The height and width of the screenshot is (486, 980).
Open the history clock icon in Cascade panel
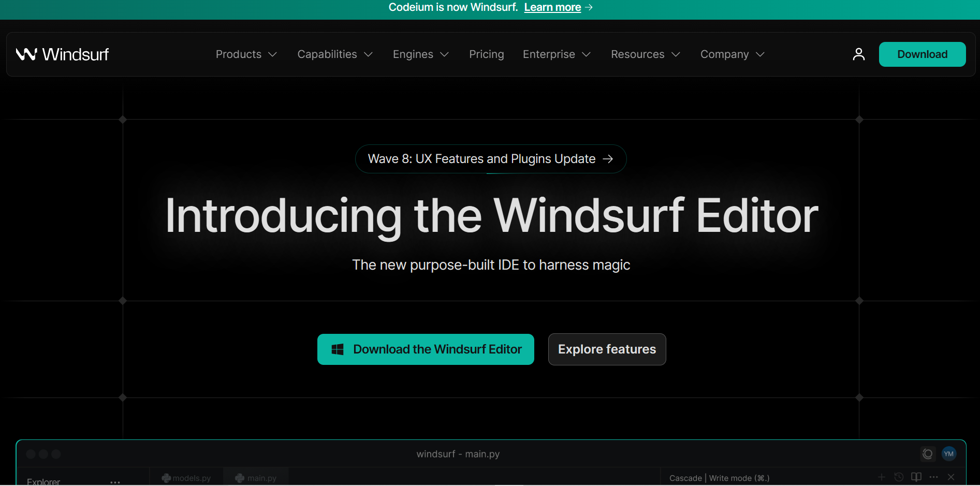point(899,477)
